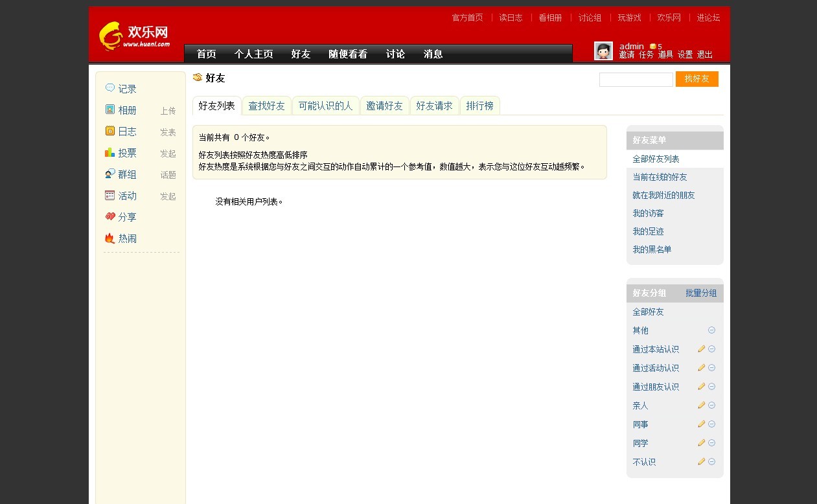817x504 pixels.
Task: Edit the 同事 group with pencil icon
Action: (x=701, y=424)
